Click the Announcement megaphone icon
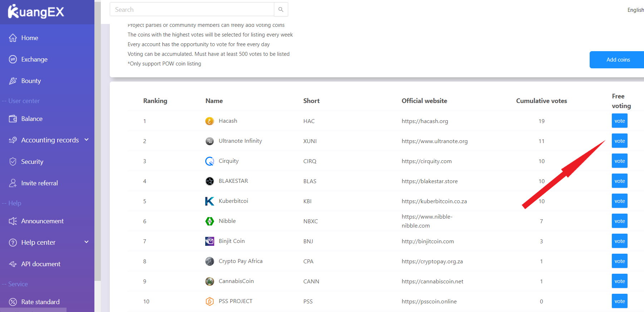644x312 pixels. click(13, 221)
